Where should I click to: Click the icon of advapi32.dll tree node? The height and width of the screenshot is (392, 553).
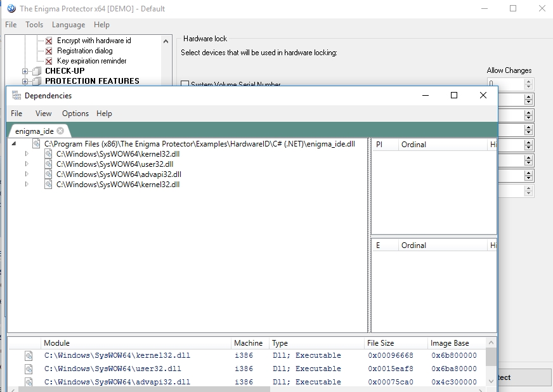(48, 174)
